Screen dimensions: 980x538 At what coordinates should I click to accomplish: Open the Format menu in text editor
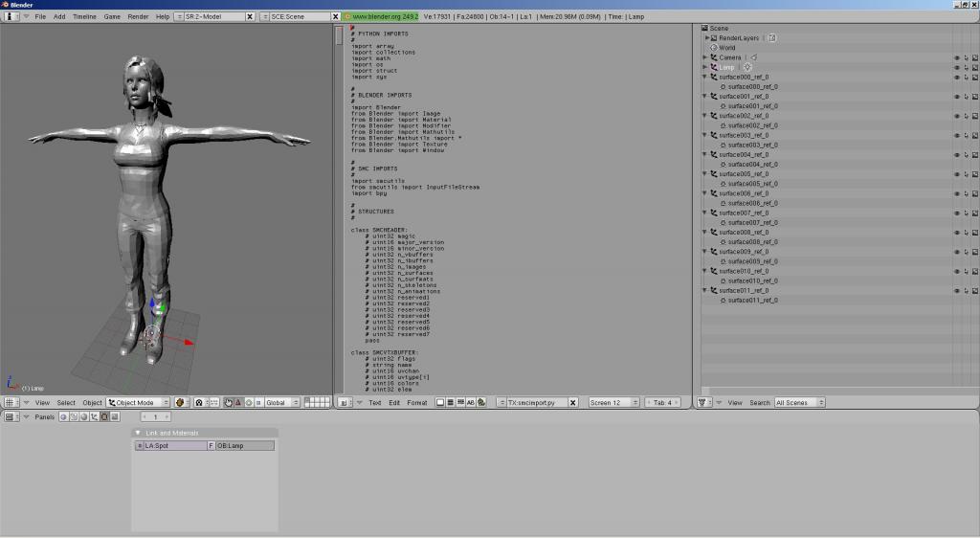417,403
